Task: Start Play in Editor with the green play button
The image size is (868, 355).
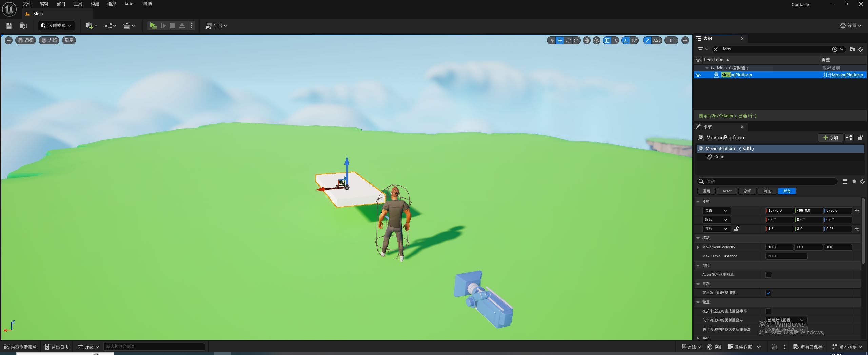Action: click(x=153, y=26)
